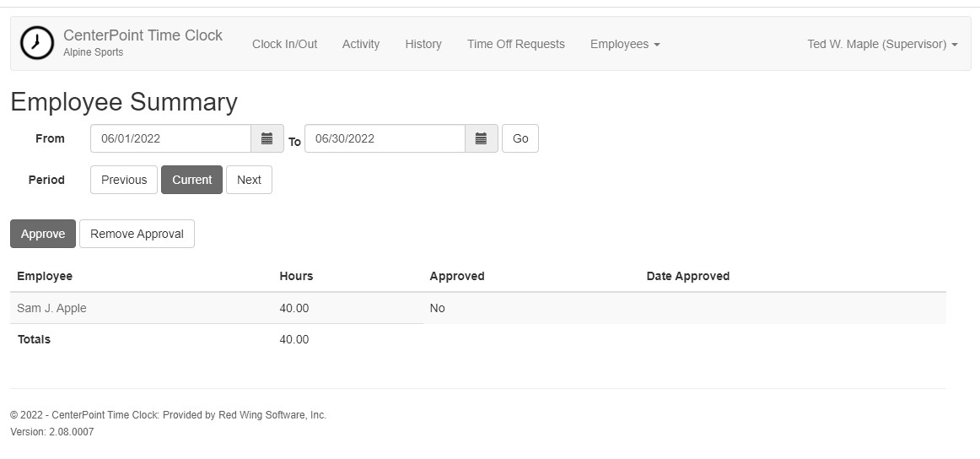Click the CenterPoint Time Clock title
The image size is (980, 459).
(143, 35)
